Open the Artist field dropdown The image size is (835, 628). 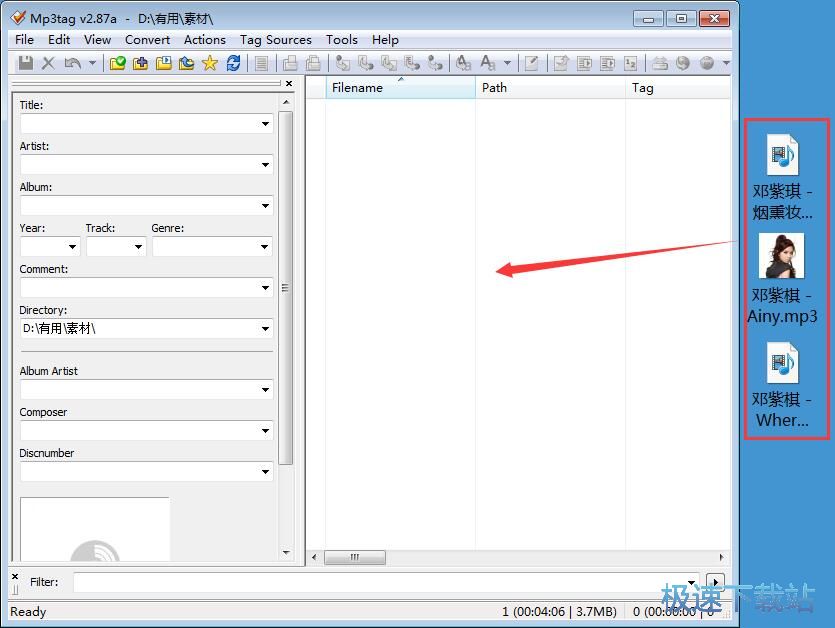coord(265,165)
